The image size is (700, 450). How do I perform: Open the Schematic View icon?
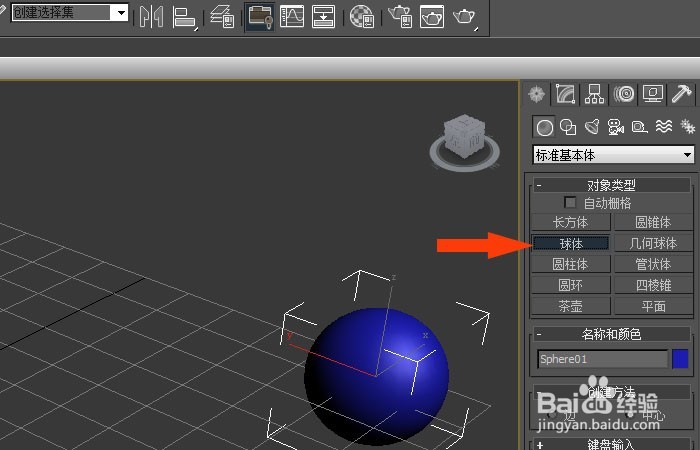tap(324, 17)
